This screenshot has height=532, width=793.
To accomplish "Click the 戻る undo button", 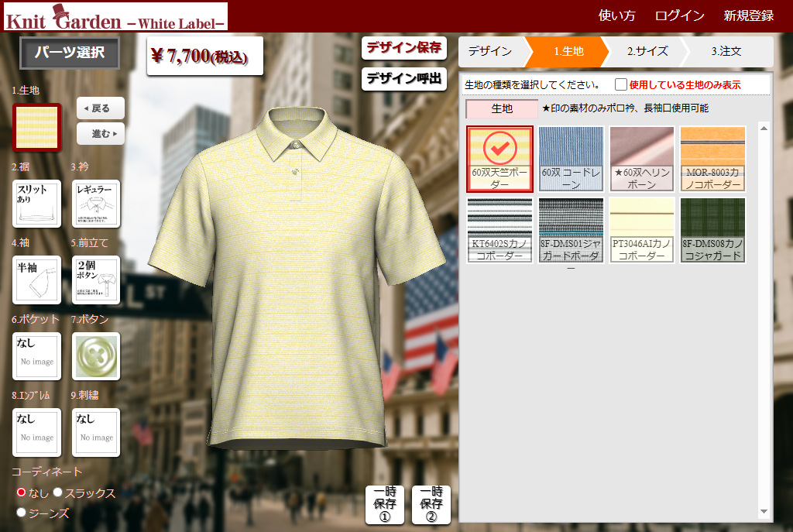I will tap(99, 108).
